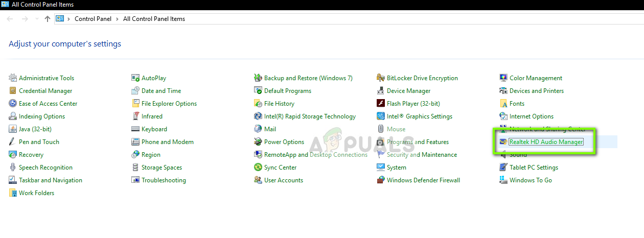
Task: Open the Tablet PC Settings icon
Action: 503,167
